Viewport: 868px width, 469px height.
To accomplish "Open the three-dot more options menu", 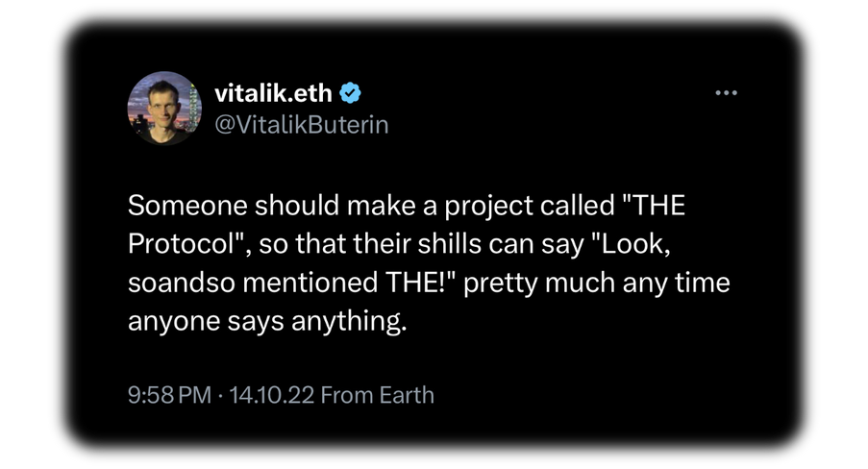I will (x=726, y=93).
